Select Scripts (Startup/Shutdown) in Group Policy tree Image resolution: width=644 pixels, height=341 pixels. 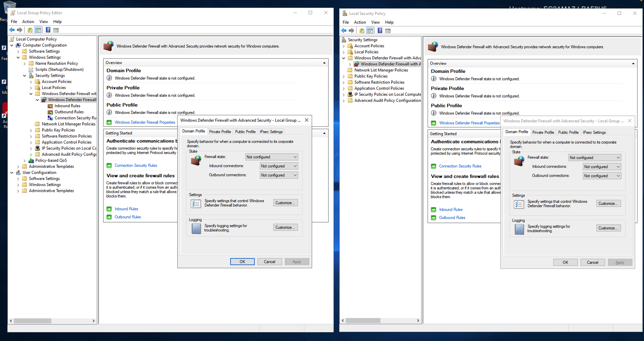(59, 69)
